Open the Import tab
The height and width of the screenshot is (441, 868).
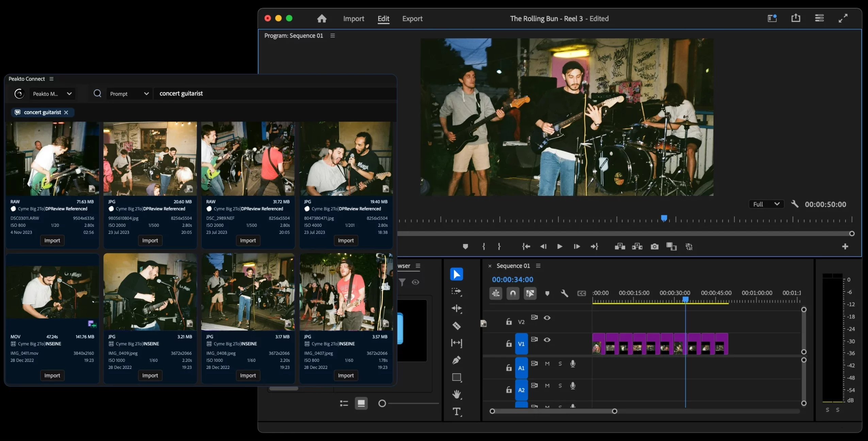click(353, 19)
